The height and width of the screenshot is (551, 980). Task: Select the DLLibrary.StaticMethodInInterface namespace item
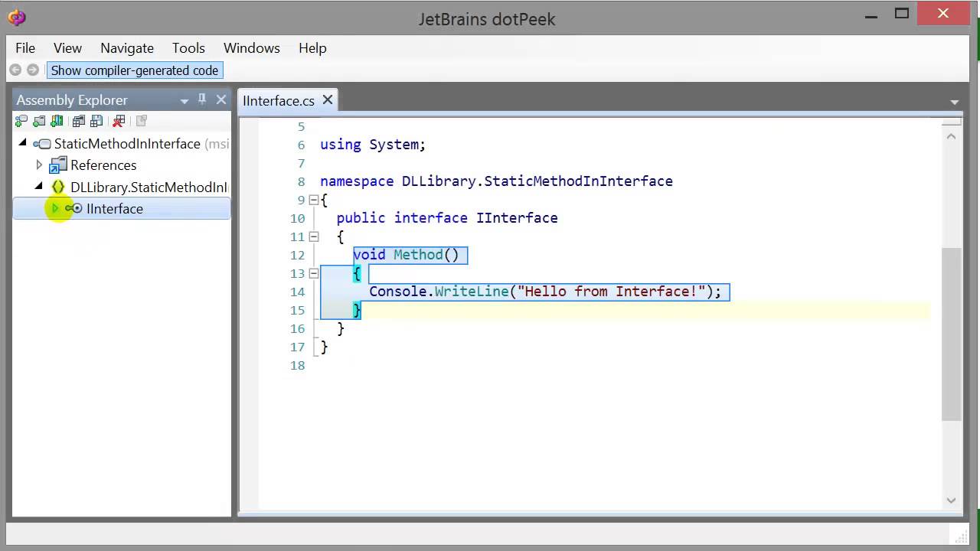pyautogui.click(x=149, y=187)
